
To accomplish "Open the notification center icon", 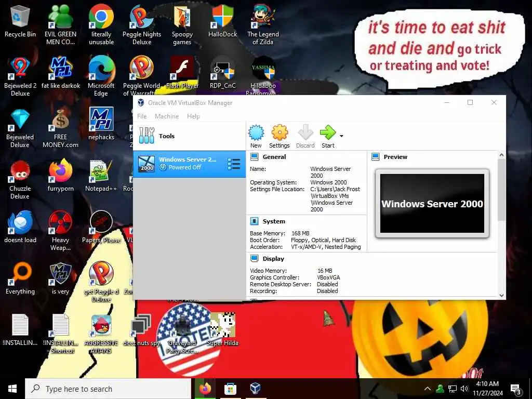I will pos(516,389).
